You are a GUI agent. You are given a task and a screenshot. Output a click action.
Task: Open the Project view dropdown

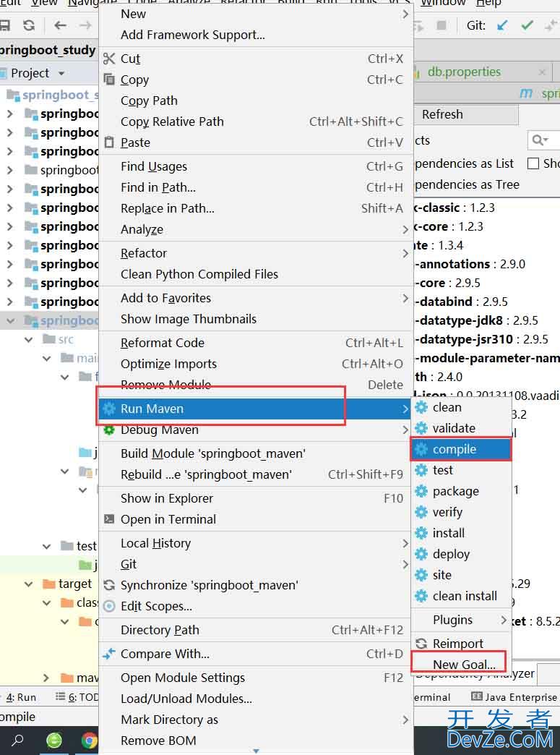[61, 74]
